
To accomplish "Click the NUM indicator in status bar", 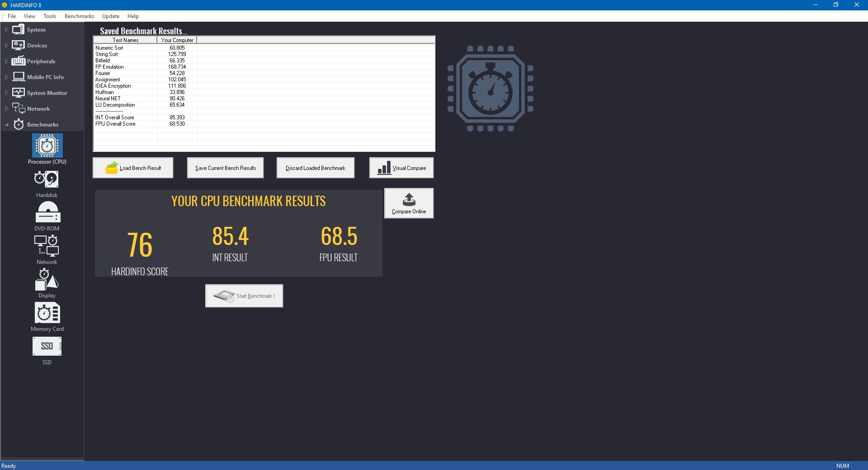I will coord(843,466).
